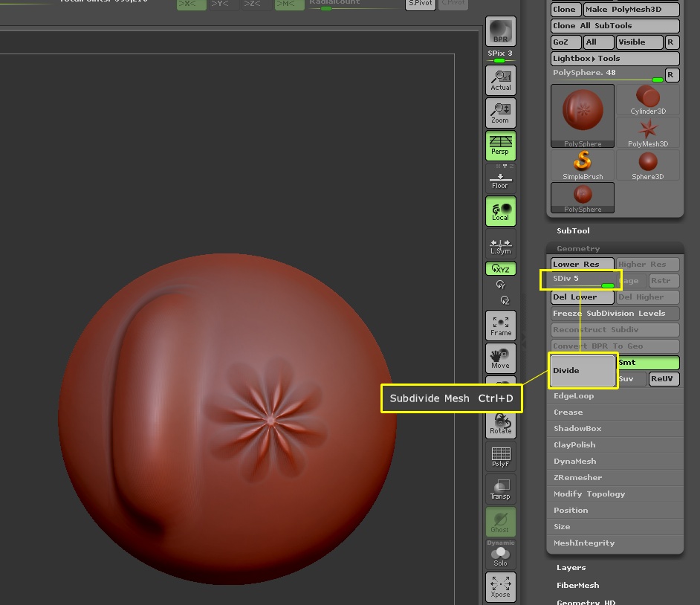Click the Clone tool button
This screenshot has height=605, width=700.
click(566, 10)
